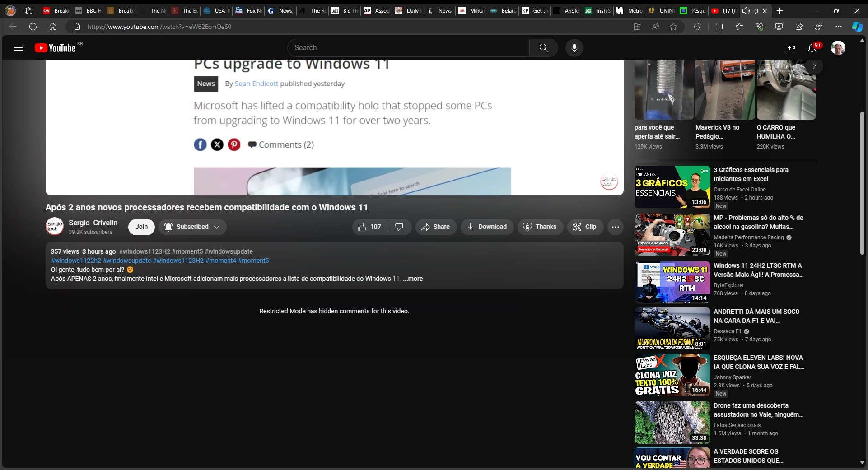Open ESQUEÇA ELEVEN LABS video title
Screen dimensions: 868x470
coord(759,362)
